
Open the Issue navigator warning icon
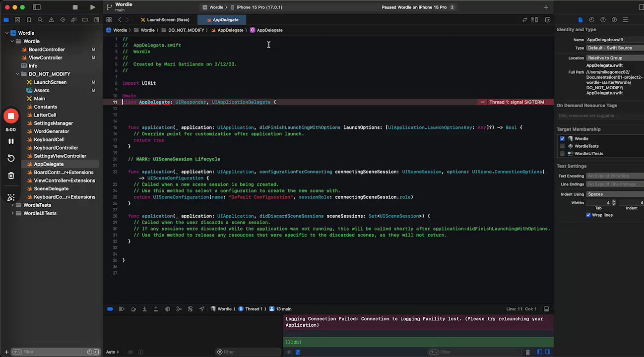(52, 20)
